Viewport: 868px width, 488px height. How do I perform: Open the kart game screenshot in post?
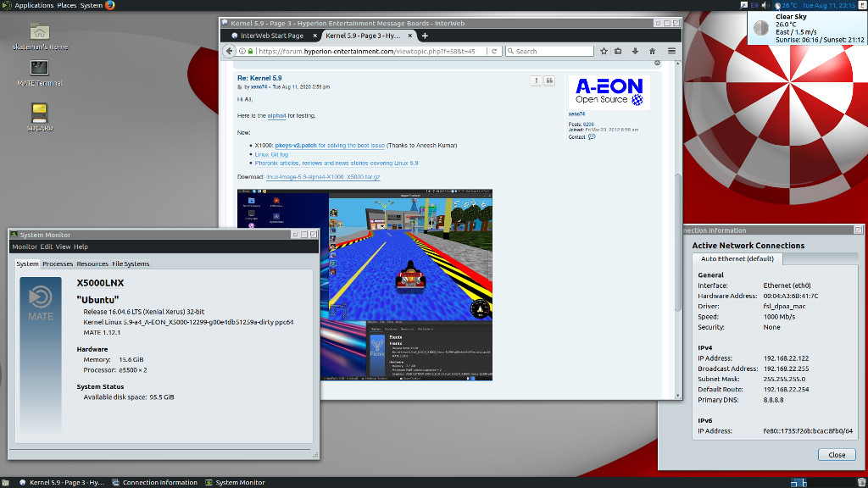(364, 285)
